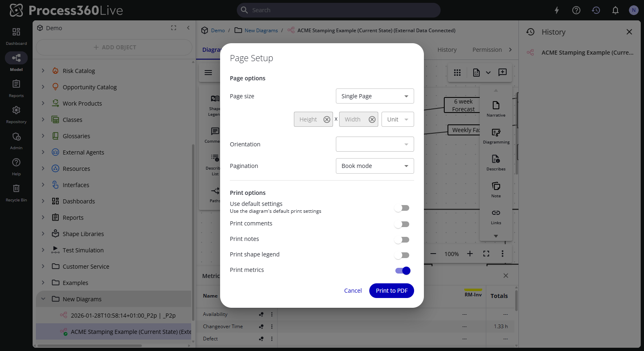The height and width of the screenshot is (351, 644).
Task: Click the fit to screen icon near zoom
Action: [x=486, y=254]
